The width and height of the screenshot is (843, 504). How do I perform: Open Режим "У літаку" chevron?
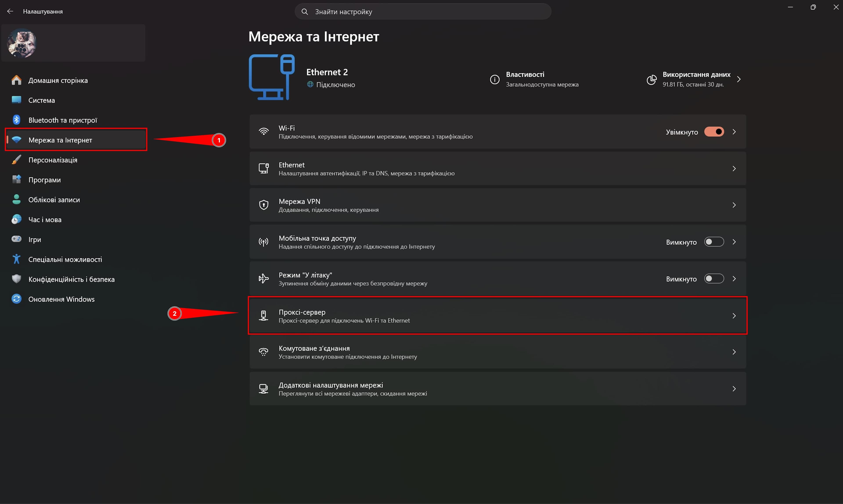[734, 279]
